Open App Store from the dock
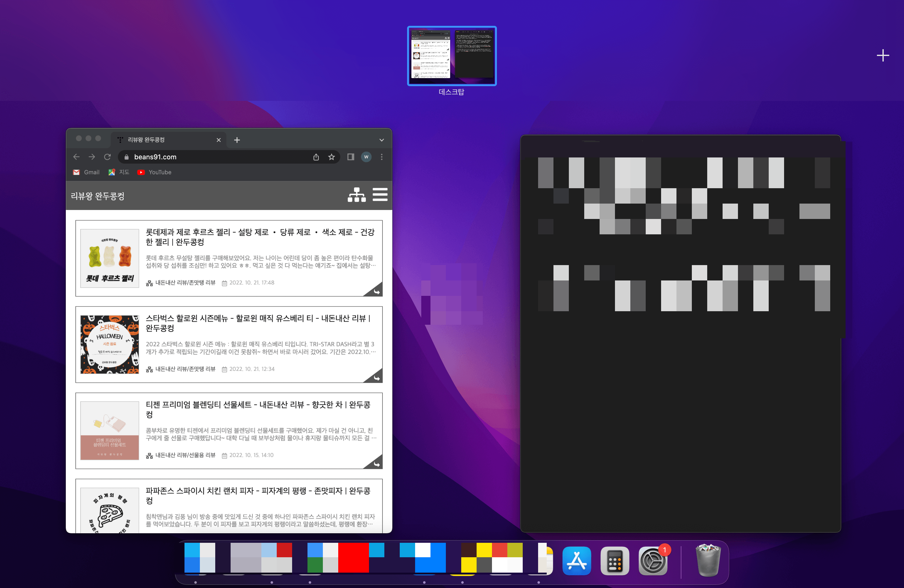Image resolution: width=904 pixels, height=588 pixels. [x=577, y=561]
